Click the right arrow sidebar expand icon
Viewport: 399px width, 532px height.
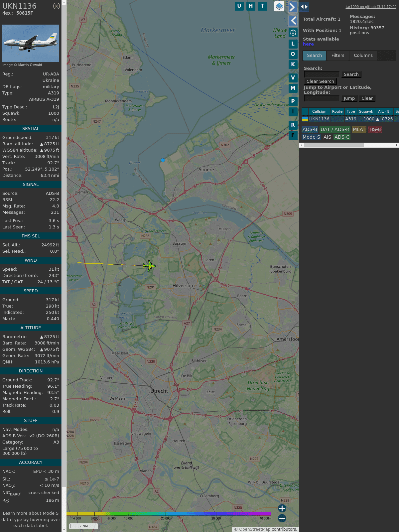click(x=293, y=7)
